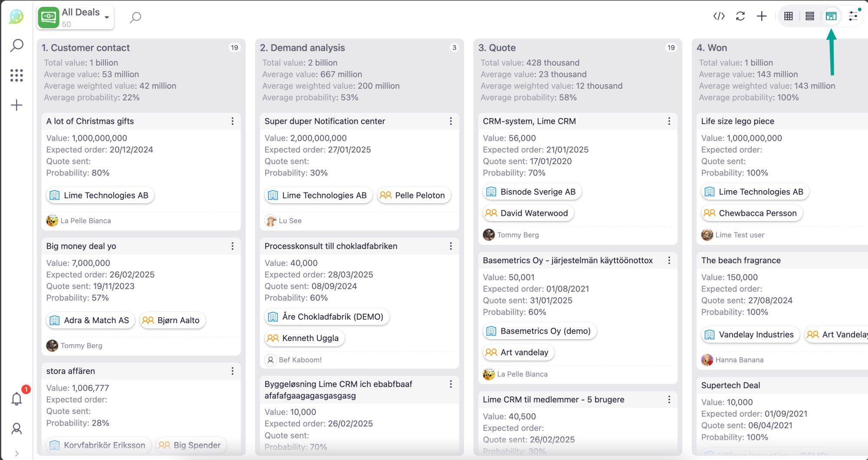
Task: Open Lime Technologies AB chip in Christmas gifts
Action: [x=100, y=195]
